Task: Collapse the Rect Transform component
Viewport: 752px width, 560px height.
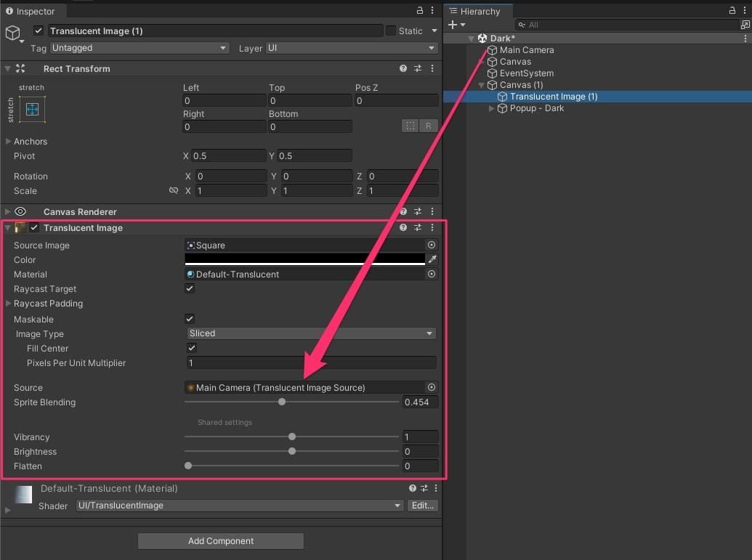Action: [8, 68]
